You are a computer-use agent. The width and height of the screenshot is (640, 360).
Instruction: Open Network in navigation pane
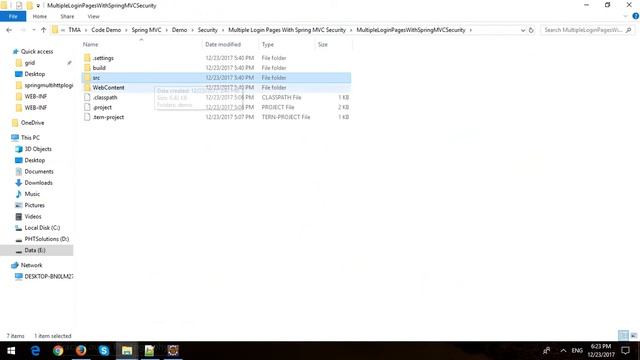pos(31,265)
